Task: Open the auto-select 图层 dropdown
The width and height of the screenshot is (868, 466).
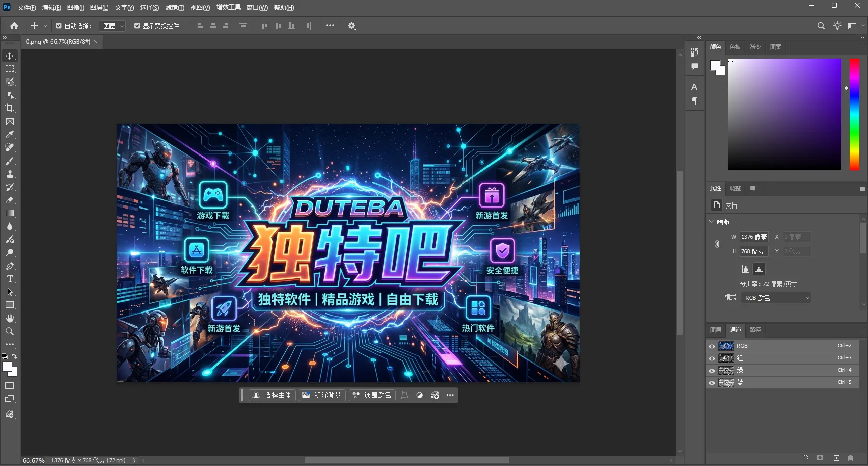Action: [113, 26]
